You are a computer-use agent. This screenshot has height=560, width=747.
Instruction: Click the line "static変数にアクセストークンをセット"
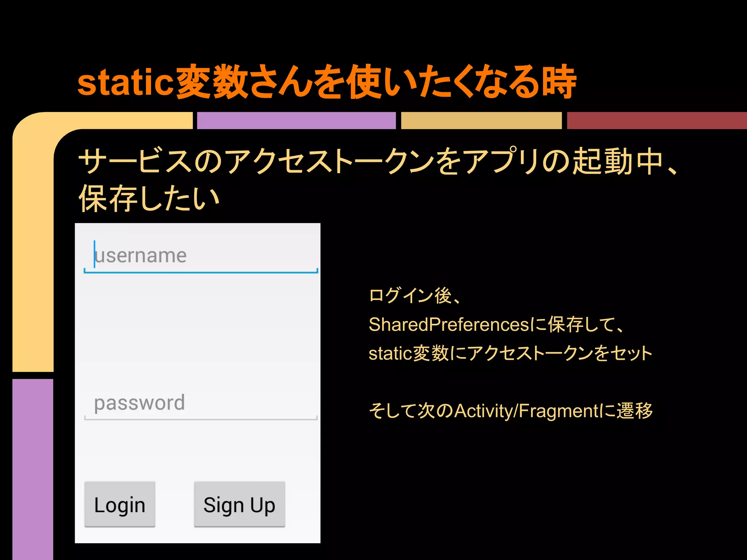[x=510, y=353]
